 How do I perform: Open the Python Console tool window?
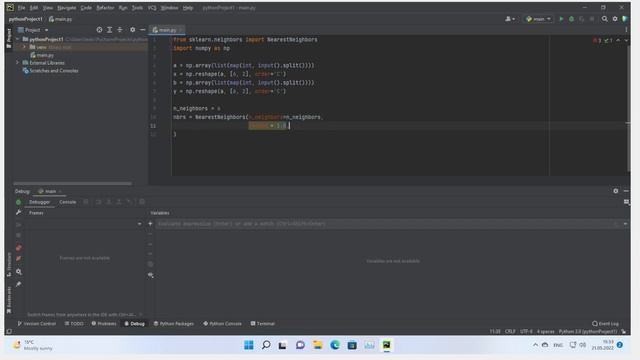point(222,324)
